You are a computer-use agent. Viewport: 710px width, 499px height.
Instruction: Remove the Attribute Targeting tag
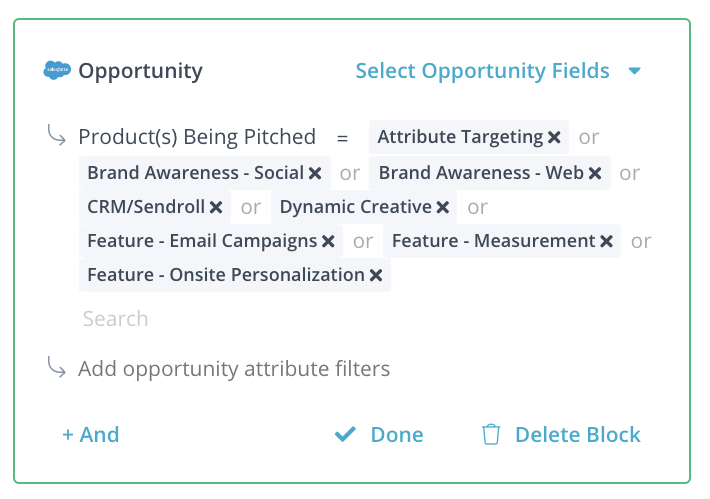(x=554, y=137)
